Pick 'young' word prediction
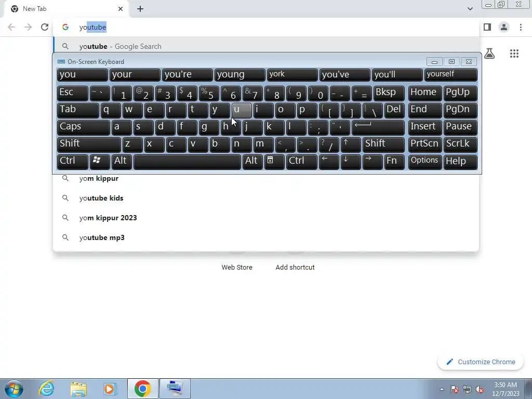Viewport: 532px width, 399px height. pos(240,75)
